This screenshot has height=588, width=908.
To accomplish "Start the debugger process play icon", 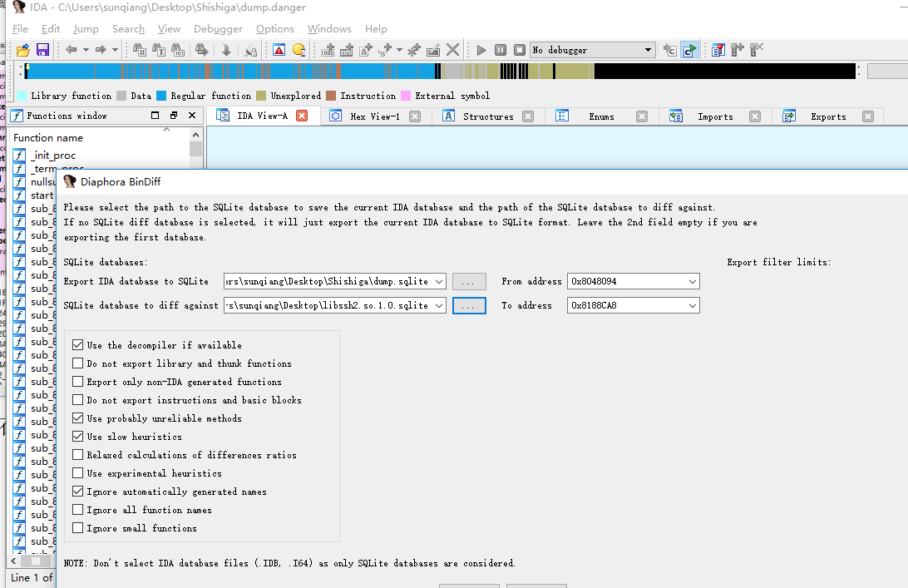I will tap(481, 51).
